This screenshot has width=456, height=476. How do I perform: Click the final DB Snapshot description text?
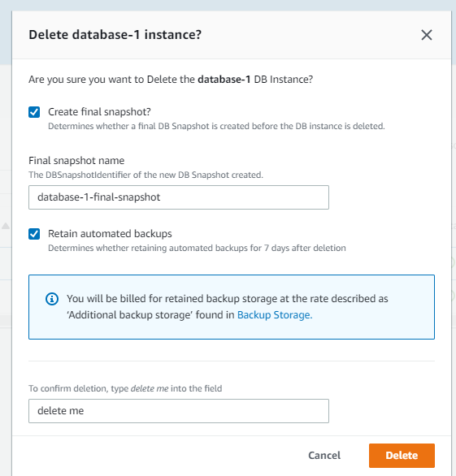point(216,126)
